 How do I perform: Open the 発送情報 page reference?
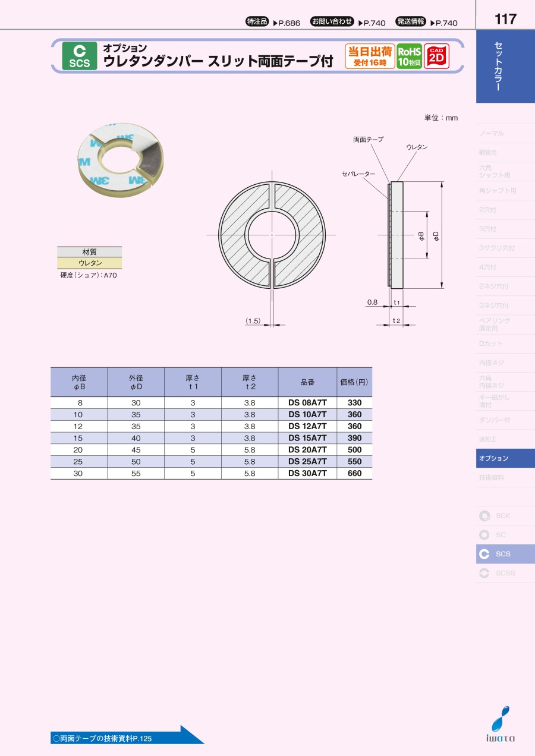[426, 22]
